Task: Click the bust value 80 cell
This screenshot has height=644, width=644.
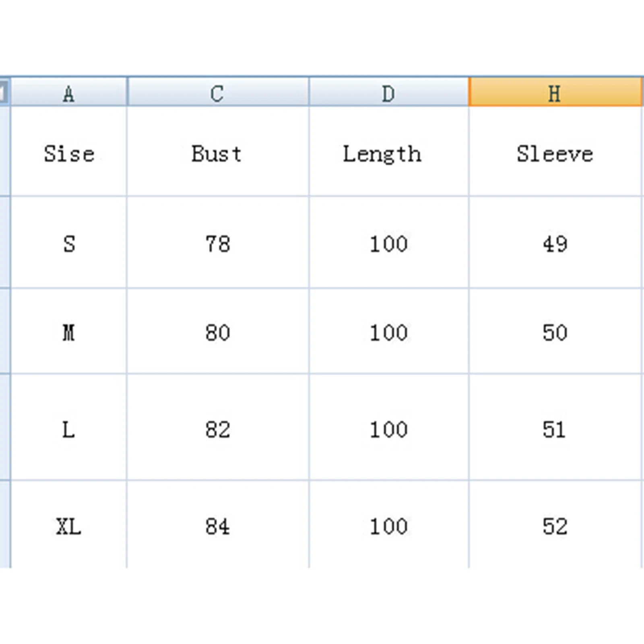Action: click(217, 332)
